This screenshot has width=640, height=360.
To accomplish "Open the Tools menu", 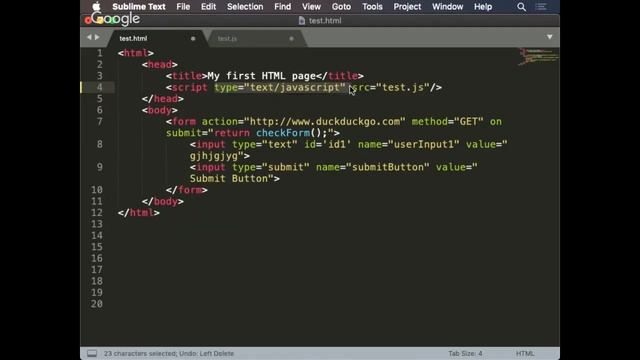I will click(x=372, y=7).
